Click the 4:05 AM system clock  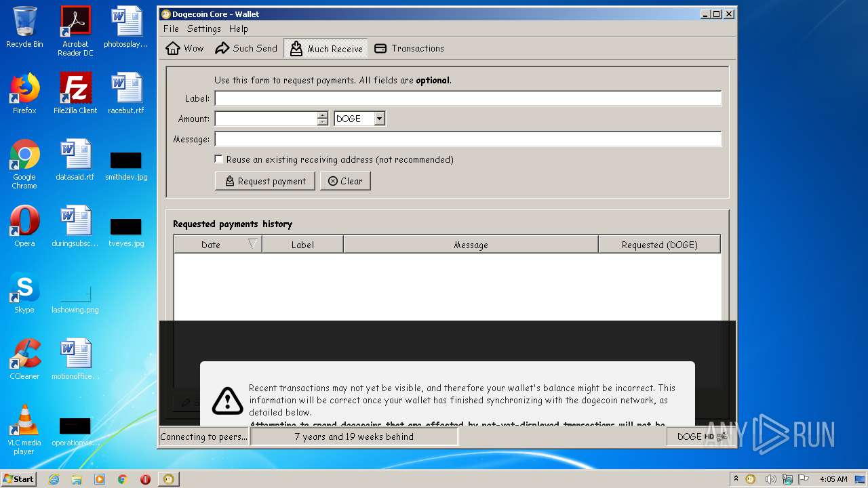833,479
